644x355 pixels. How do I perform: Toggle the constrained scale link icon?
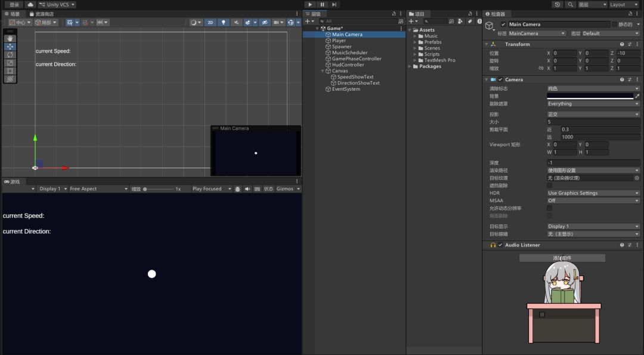click(540, 68)
